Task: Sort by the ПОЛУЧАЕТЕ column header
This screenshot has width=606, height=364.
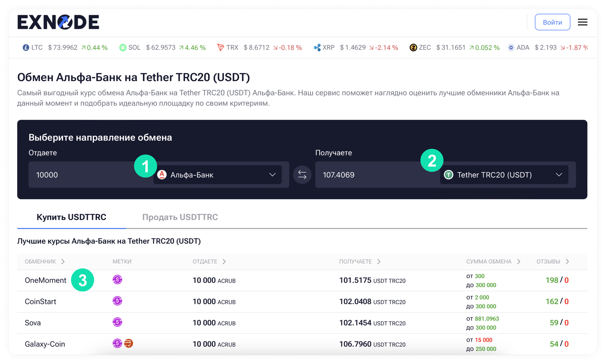Action: pos(360,262)
